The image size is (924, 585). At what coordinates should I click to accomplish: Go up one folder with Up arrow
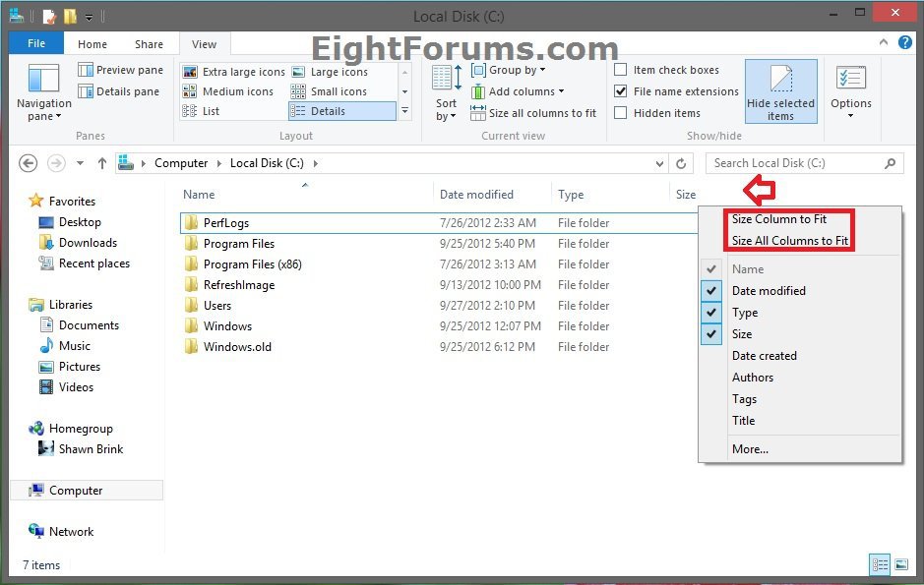(x=102, y=163)
